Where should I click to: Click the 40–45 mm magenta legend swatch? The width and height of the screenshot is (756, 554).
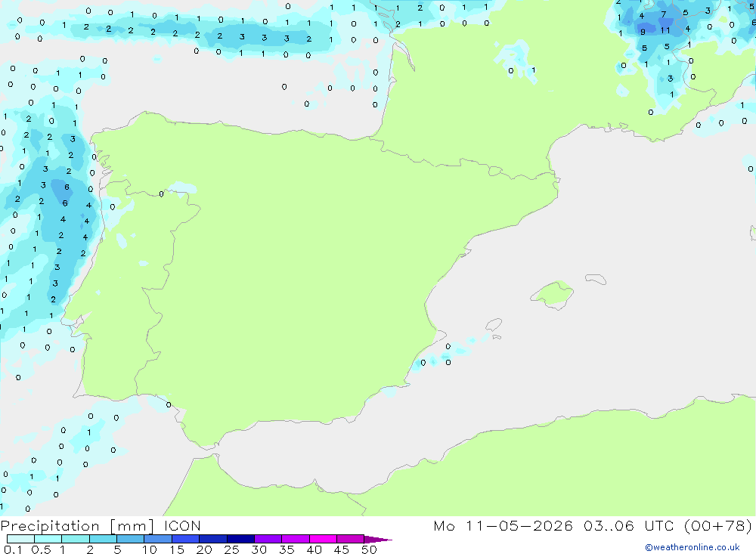pos(323,539)
